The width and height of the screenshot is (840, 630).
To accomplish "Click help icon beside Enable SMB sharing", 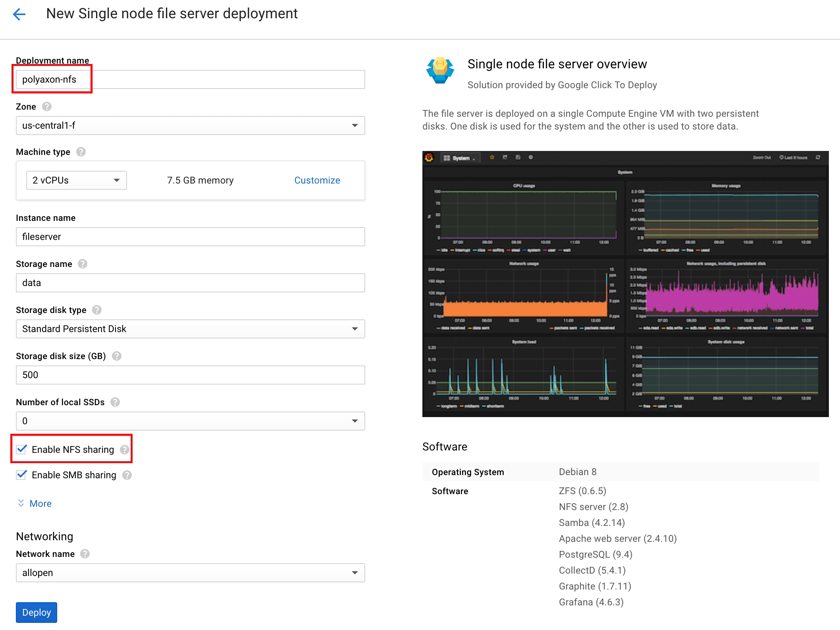I will (x=127, y=475).
